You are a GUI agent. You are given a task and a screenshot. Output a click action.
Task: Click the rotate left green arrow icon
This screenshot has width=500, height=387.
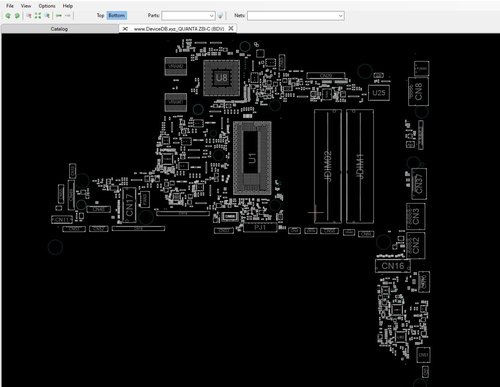8,16
